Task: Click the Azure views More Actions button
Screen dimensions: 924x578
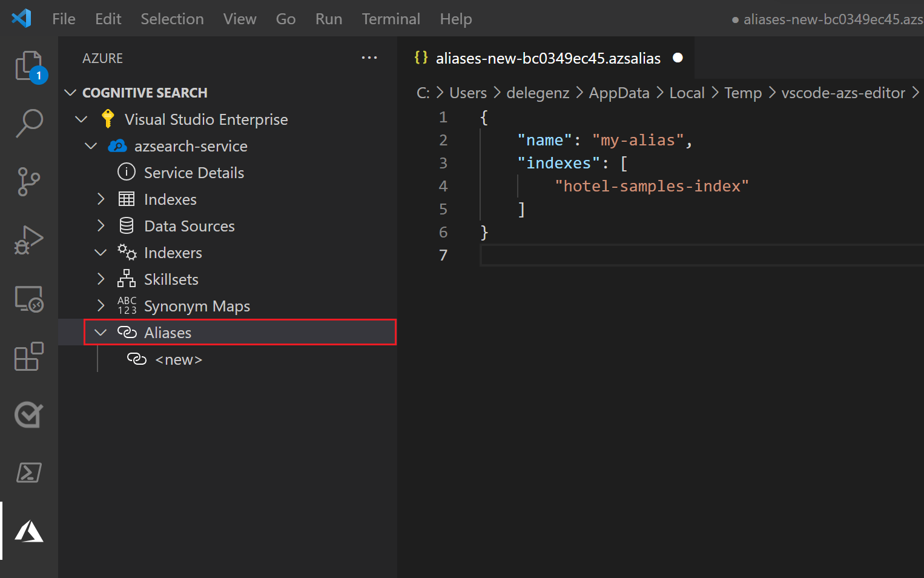Action: (369, 58)
